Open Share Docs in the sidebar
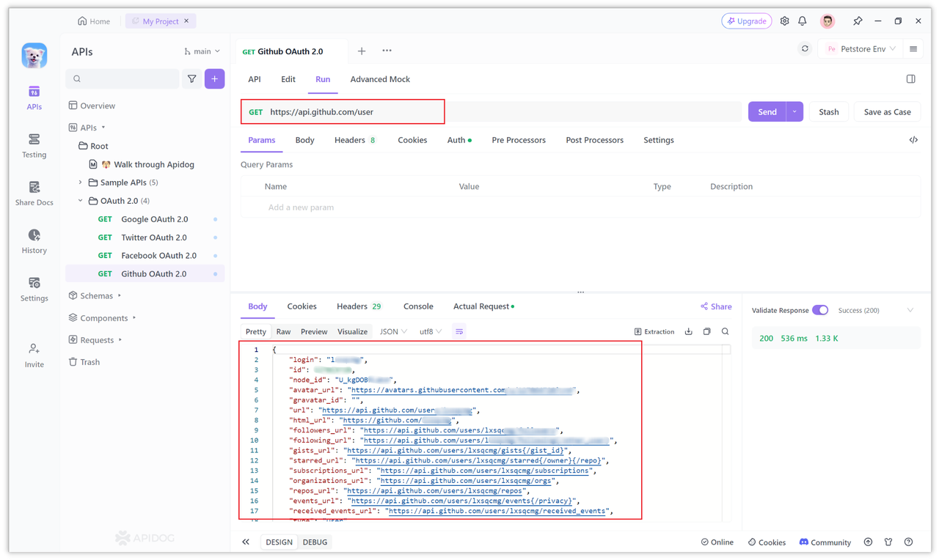Image resolution: width=939 pixels, height=560 pixels. (x=34, y=194)
